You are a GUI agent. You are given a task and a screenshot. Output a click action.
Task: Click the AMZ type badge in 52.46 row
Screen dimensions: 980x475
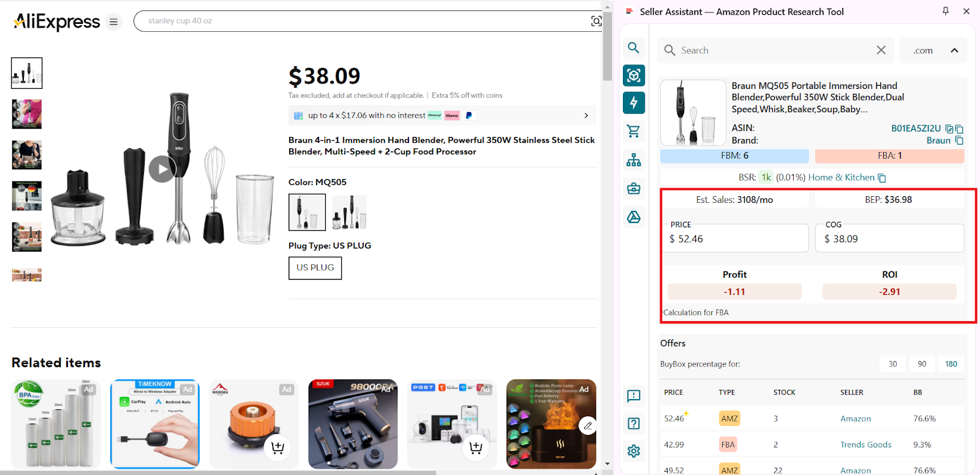pos(729,419)
